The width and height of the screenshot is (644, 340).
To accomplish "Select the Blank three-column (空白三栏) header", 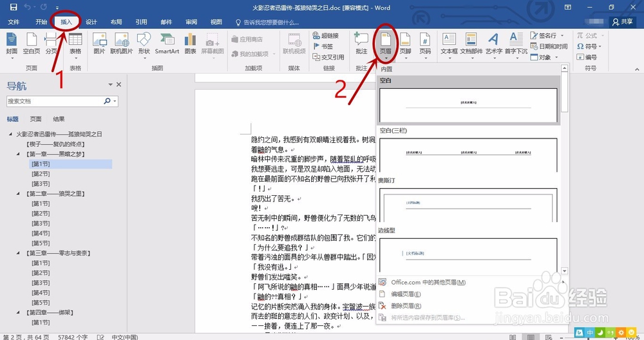I will click(x=468, y=155).
